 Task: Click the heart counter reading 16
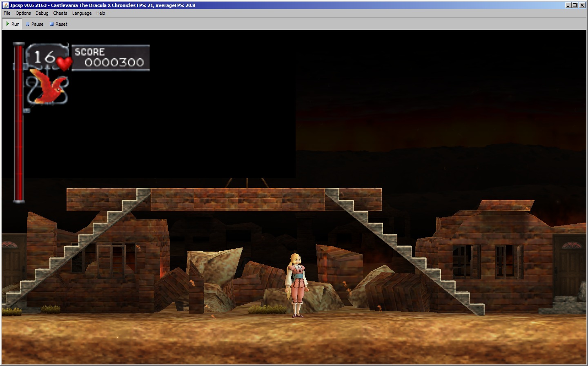[x=44, y=57]
